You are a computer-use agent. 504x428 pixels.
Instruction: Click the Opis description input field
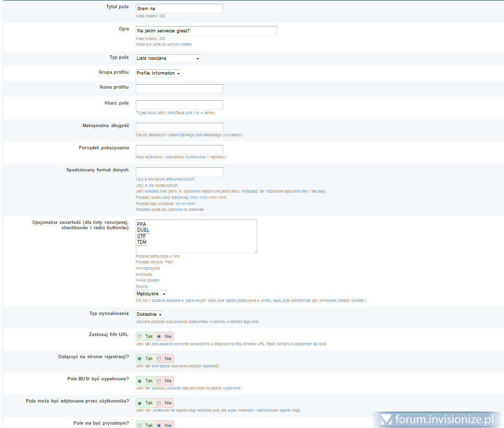coord(206,31)
